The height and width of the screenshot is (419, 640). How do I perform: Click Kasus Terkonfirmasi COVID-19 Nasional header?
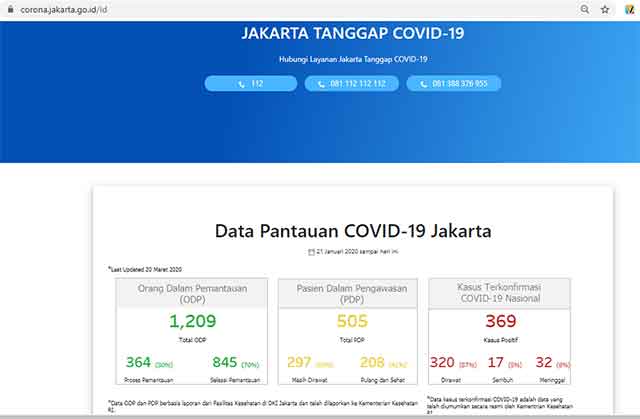pos(500,293)
